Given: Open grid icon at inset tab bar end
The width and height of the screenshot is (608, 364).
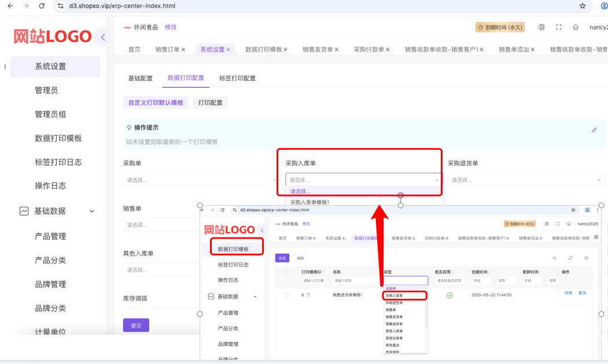Looking at the screenshot, I should pyautogui.click(x=596, y=237).
